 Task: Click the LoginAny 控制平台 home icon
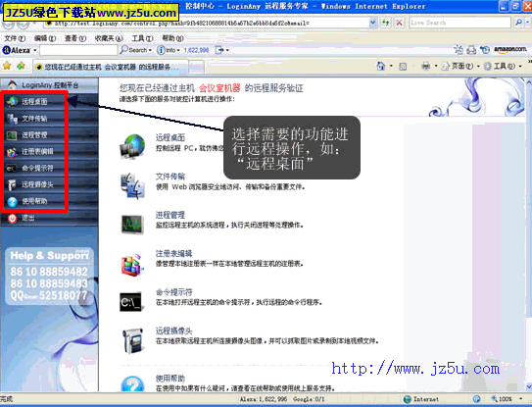[13, 84]
